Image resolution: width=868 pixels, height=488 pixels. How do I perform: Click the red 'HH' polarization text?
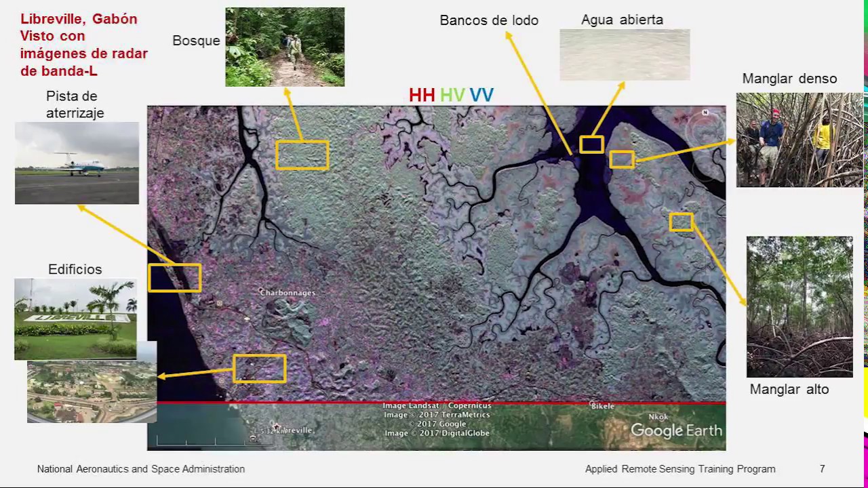422,95
